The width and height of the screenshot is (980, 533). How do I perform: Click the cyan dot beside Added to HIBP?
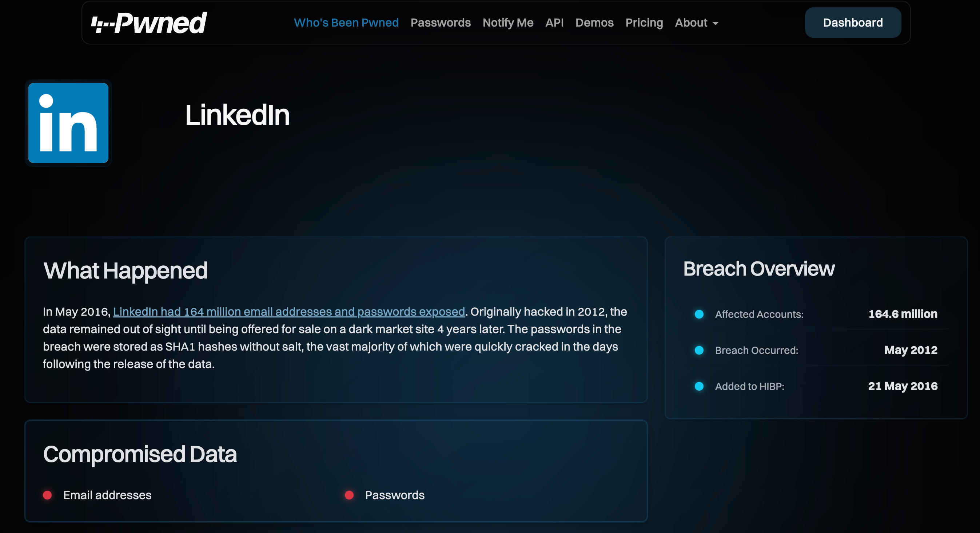(x=699, y=386)
